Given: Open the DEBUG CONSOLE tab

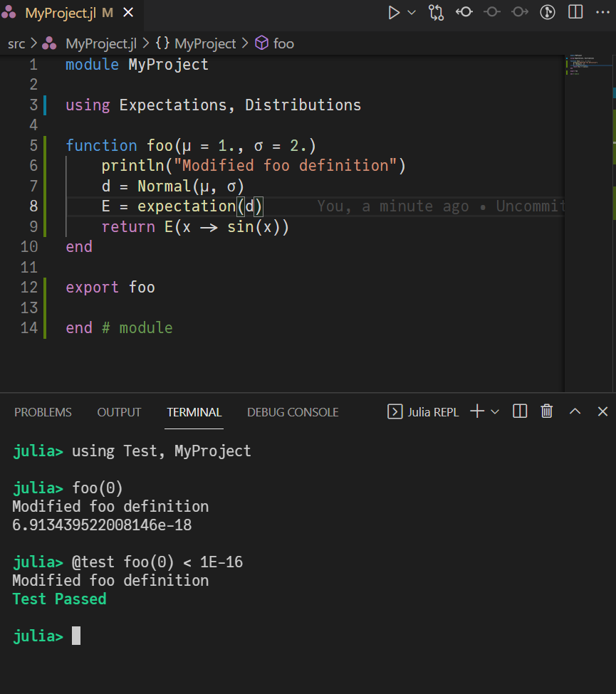Looking at the screenshot, I should coord(293,412).
